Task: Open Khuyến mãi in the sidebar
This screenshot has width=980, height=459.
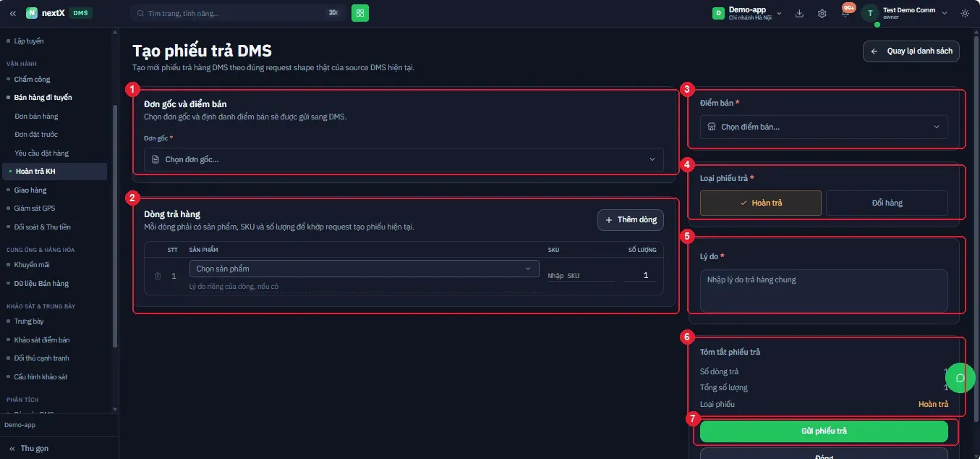Action: point(32,265)
